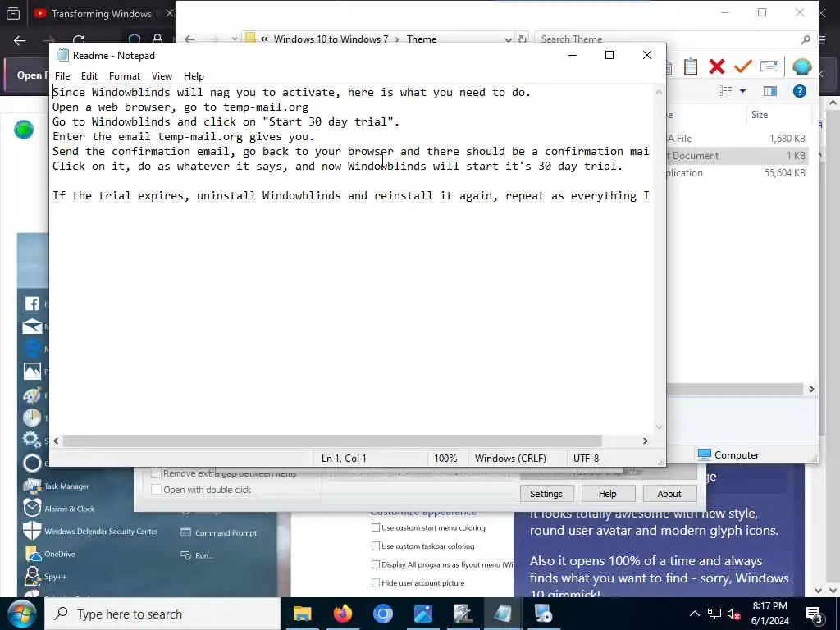Expand the view options dropdown arrow in Explorer
Image resolution: width=840 pixels, height=630 pixels.
point(742,92)
